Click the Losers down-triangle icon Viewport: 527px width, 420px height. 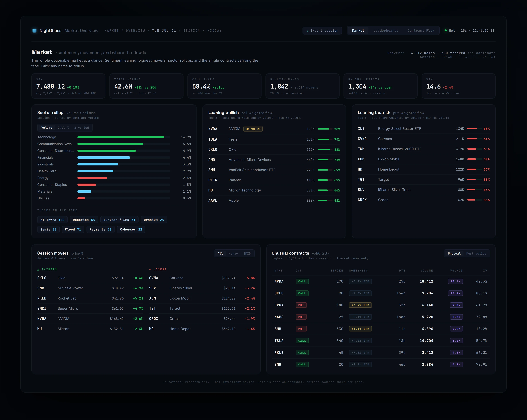150,269
